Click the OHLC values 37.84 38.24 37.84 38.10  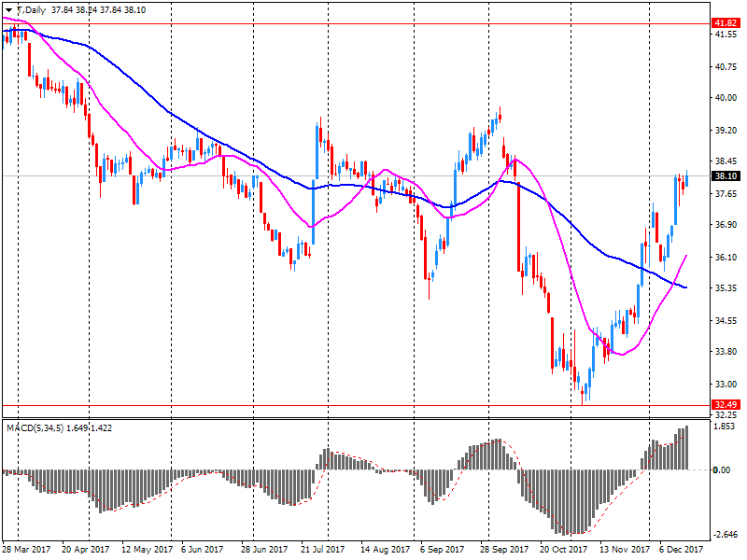tap(99, 10)
